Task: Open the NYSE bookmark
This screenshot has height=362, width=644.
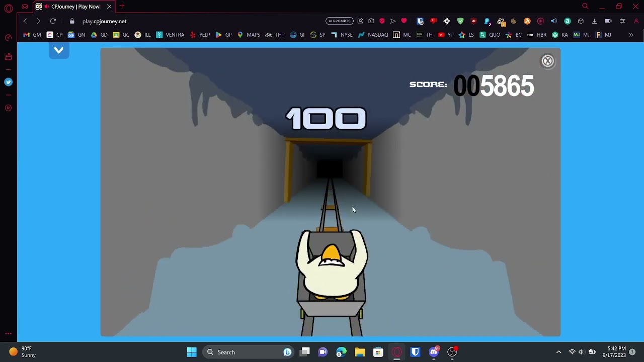Action: (342, 35)
